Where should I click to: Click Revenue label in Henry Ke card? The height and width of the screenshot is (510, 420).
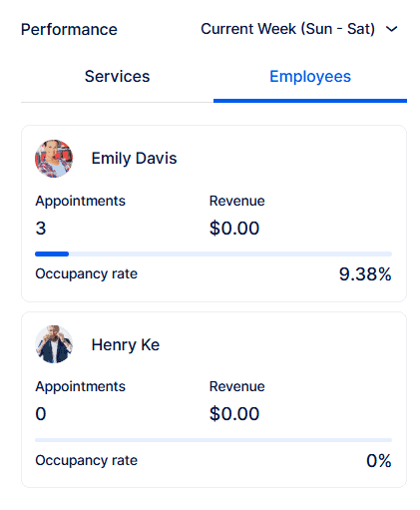pyautogui.click(x=237, y=386)
